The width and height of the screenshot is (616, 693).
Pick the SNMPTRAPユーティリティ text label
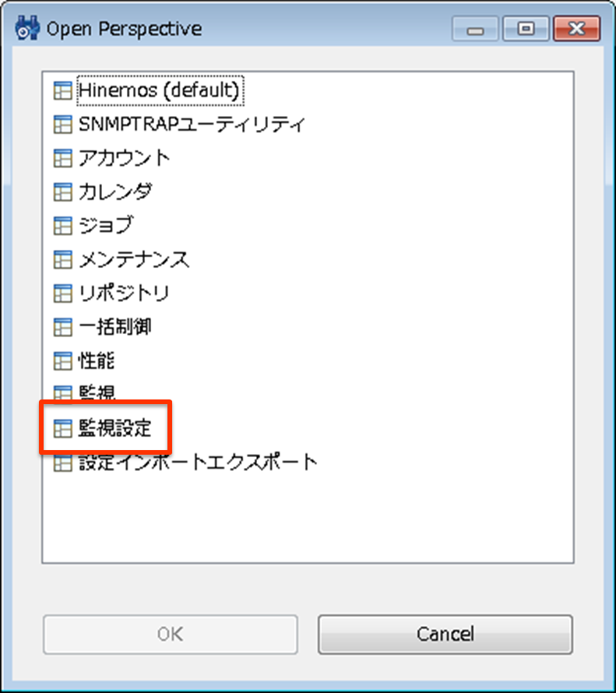coord(192,124)
